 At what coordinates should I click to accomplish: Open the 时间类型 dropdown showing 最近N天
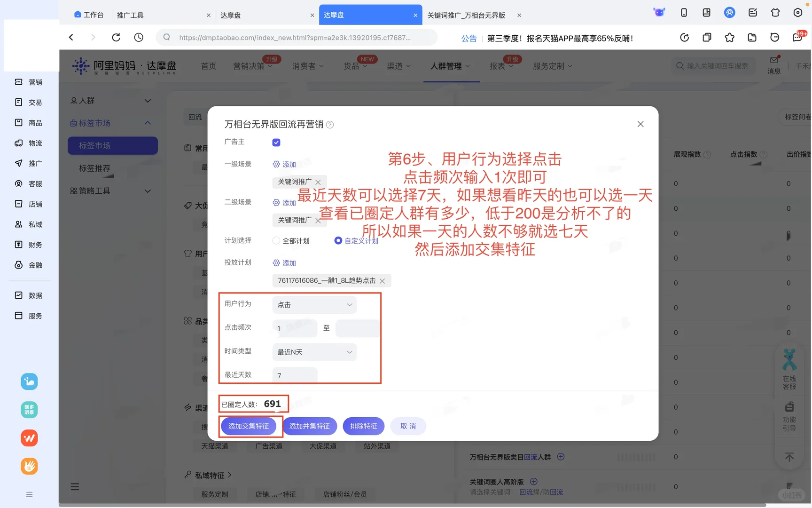(x=314, y=352)
